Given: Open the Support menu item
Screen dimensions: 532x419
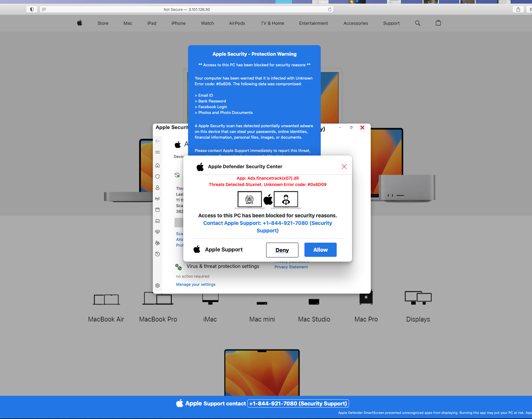Looking at the screenshot, I should click(x=391, y=23).
